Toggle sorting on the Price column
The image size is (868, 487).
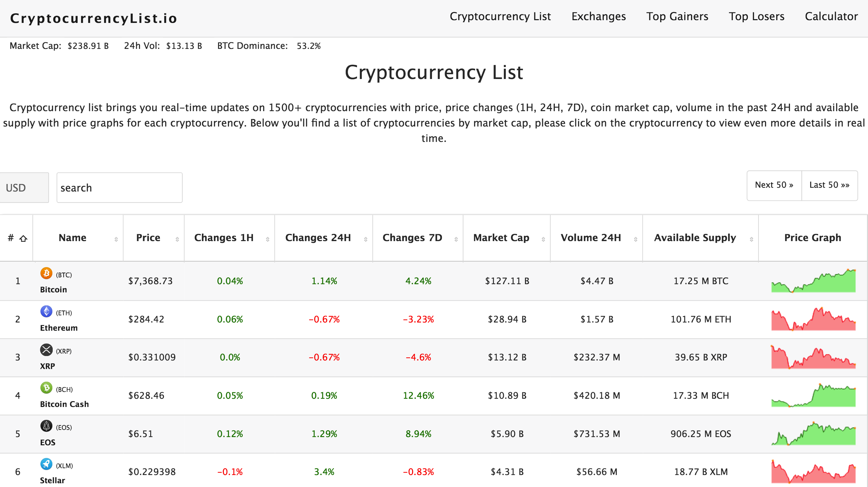point(177,239)
